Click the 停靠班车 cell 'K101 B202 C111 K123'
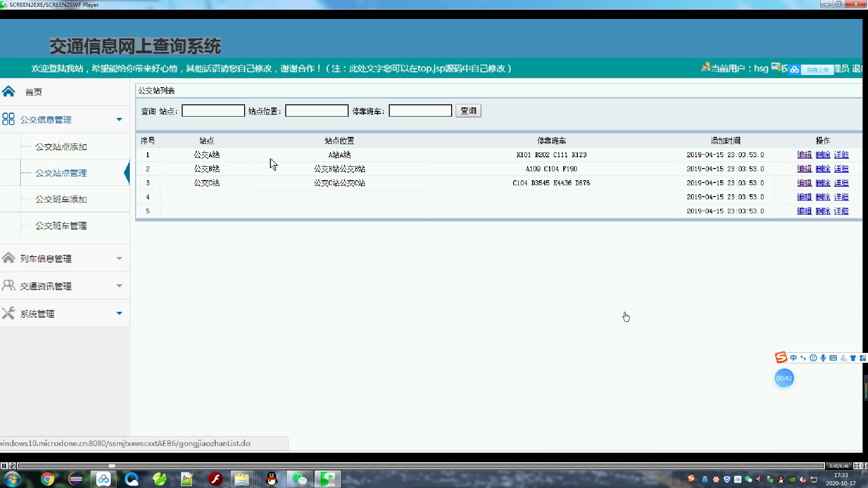The width and height of the screenshot is (868, 488). pyautogui.click(x=551, y=155)
